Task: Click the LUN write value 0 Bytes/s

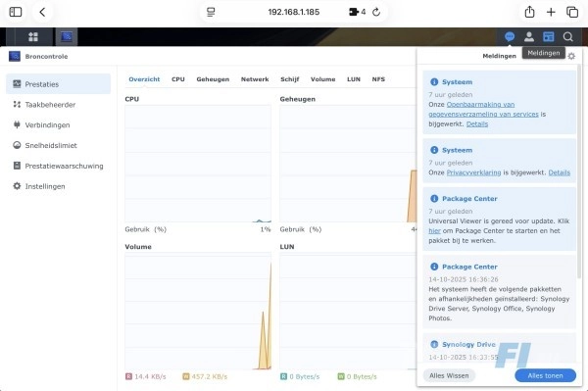Action: click(x=362, y=376)
